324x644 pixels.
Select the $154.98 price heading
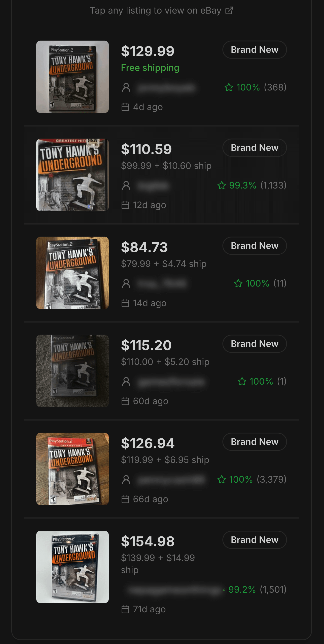148,541
